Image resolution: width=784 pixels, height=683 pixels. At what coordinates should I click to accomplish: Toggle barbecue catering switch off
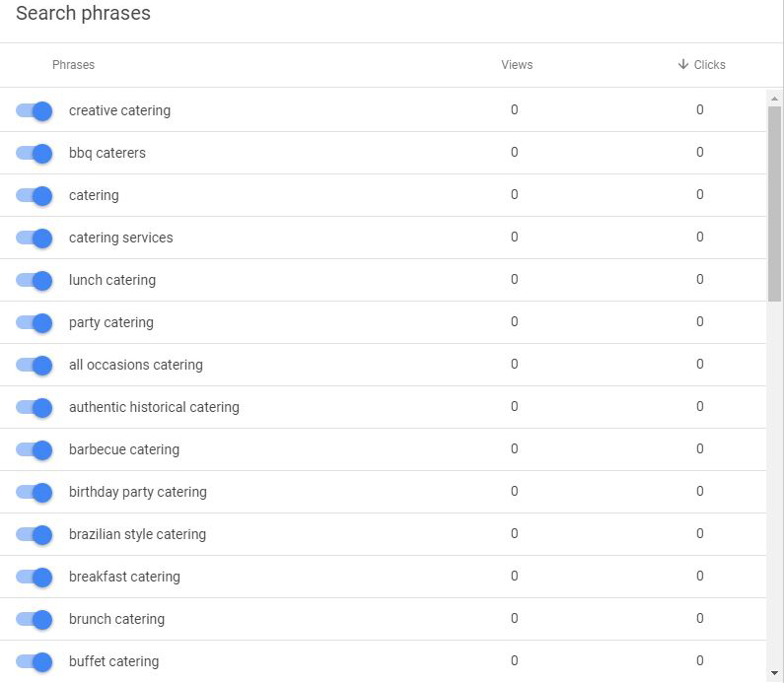35,449
